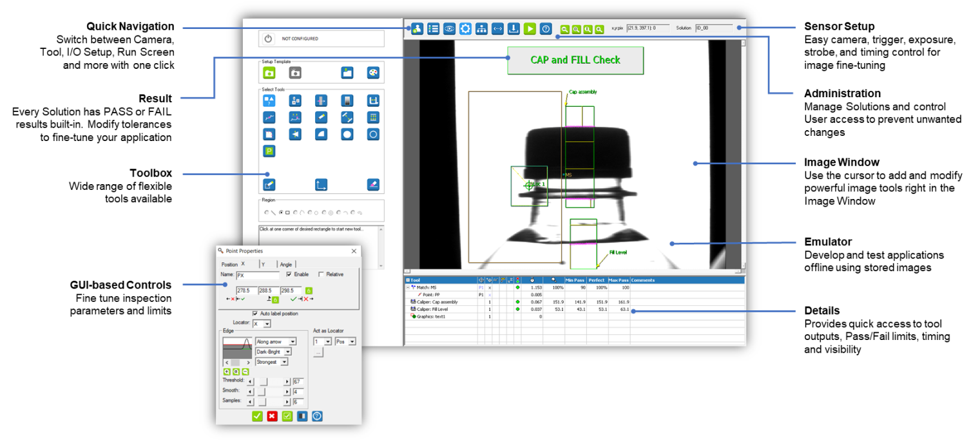The height and width of the screenshot is (443, 980).
Task: Zoom out on edge graph in Point Properties
Action: point(245,372)
